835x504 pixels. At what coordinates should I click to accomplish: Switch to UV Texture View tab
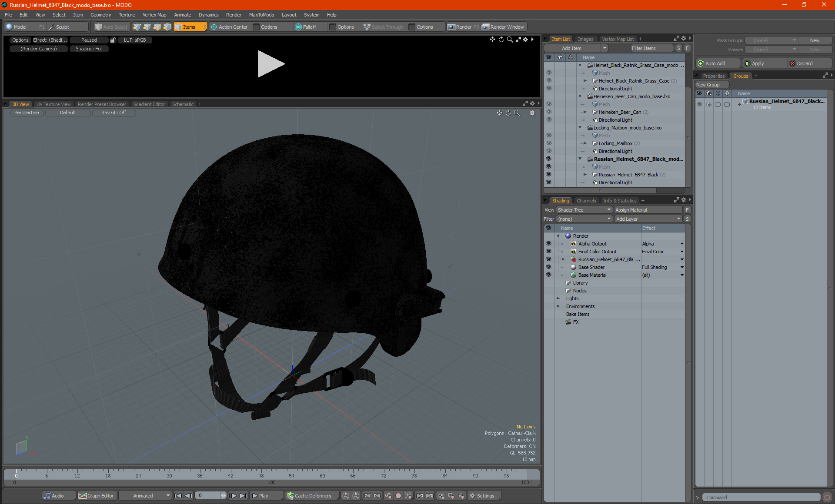[53, 104]
